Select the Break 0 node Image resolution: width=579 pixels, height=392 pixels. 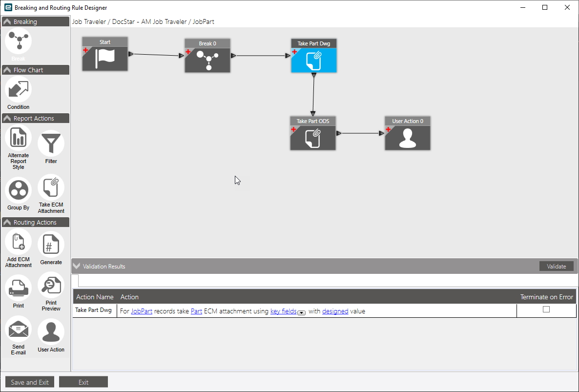207,55
